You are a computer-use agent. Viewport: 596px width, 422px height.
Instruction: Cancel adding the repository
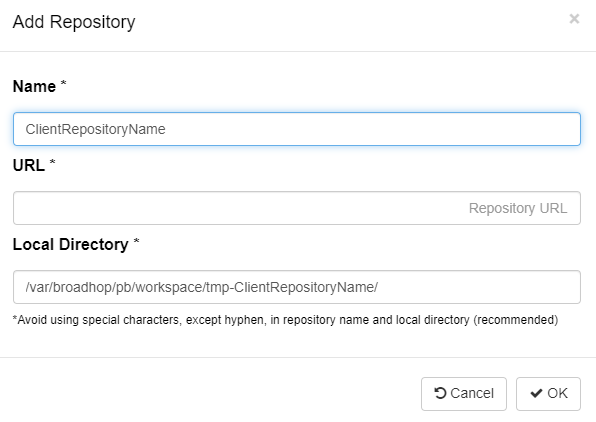click(464, 393)
